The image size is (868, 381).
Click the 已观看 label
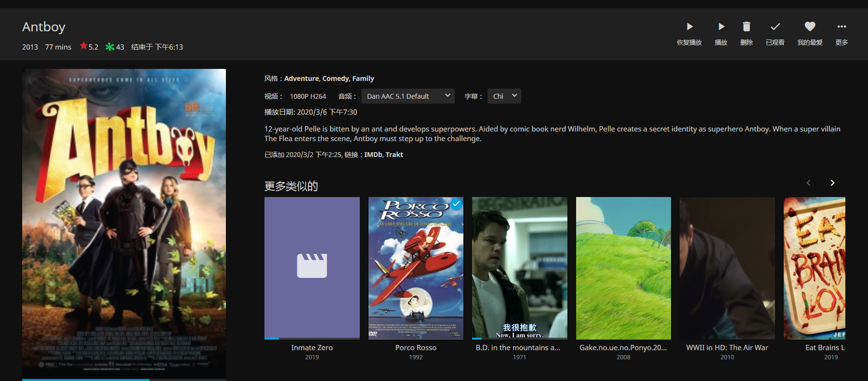pos(775,42)
